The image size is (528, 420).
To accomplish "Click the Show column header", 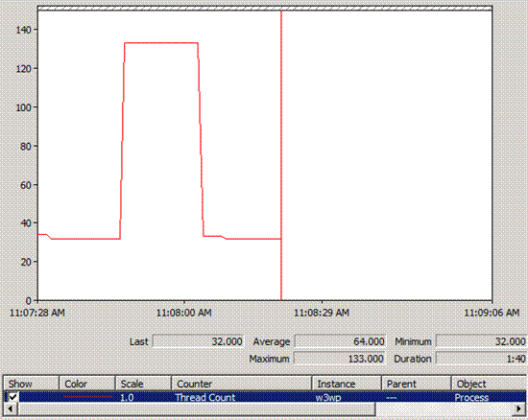I will click(32, 384).
